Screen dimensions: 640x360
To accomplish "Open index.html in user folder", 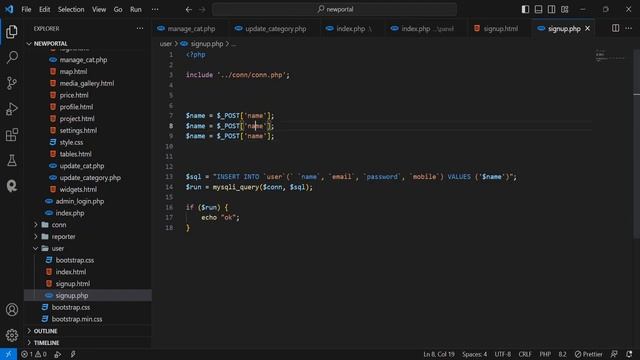I will coord(71,272).
